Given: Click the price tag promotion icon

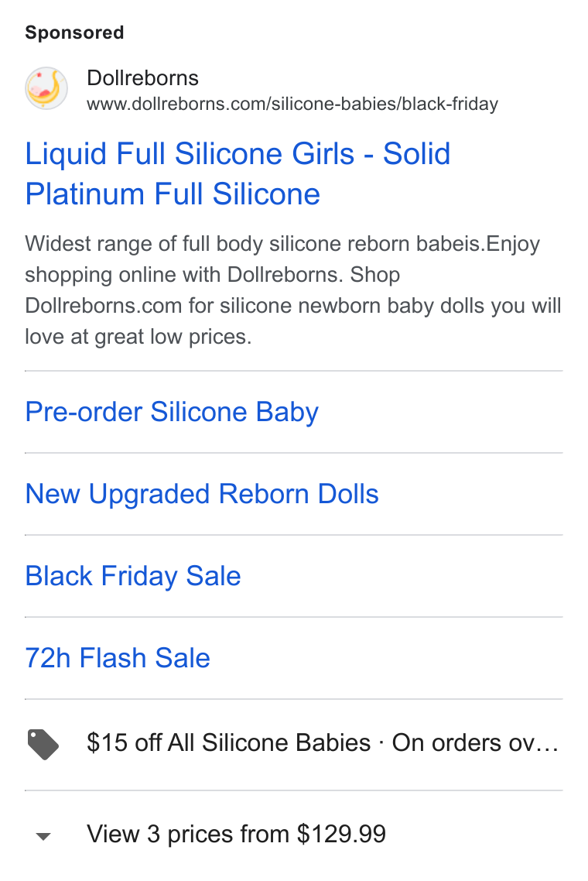Looking at the screenshot, I should pos(43,745).
